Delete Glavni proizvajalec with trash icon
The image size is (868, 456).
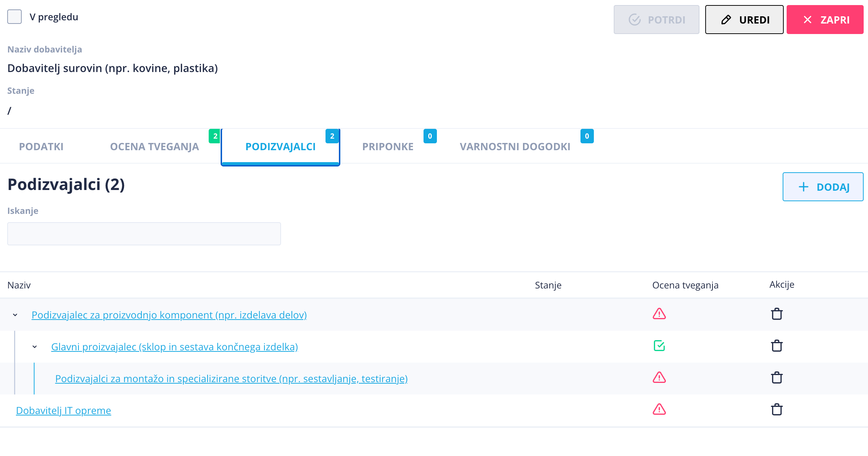coord(776,346)
